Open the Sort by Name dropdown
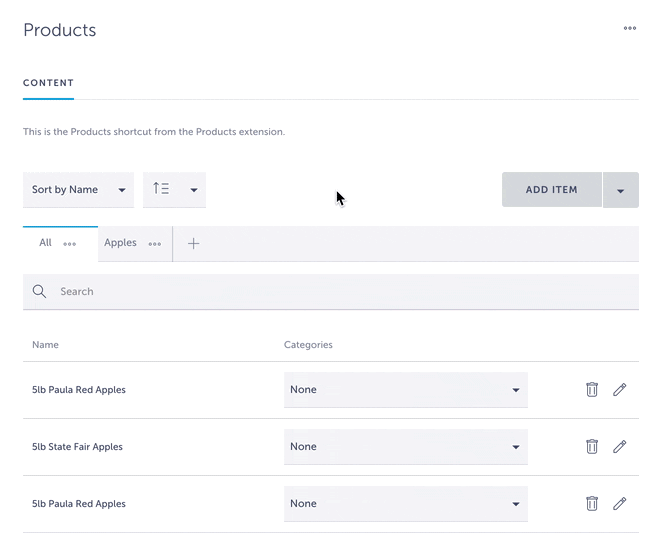660x548 pixels. pyautogui.click(x=78, y=189)
